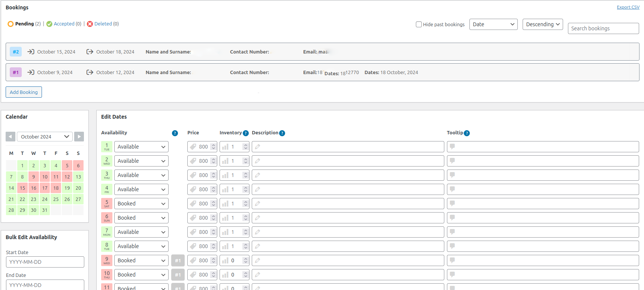This screenshot has height=290, width=644.
Task: Open the Descending order dropdown
Action: (542, 24)
